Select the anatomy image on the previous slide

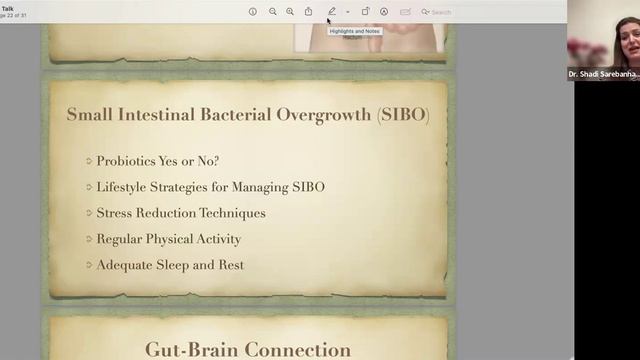pyautogui.click(x=369, y=38)
